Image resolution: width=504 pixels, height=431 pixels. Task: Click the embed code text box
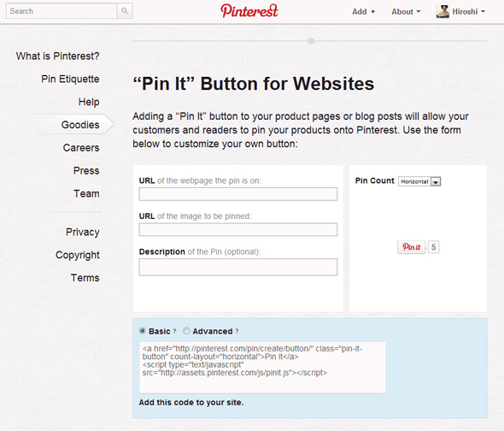[262, 367]
